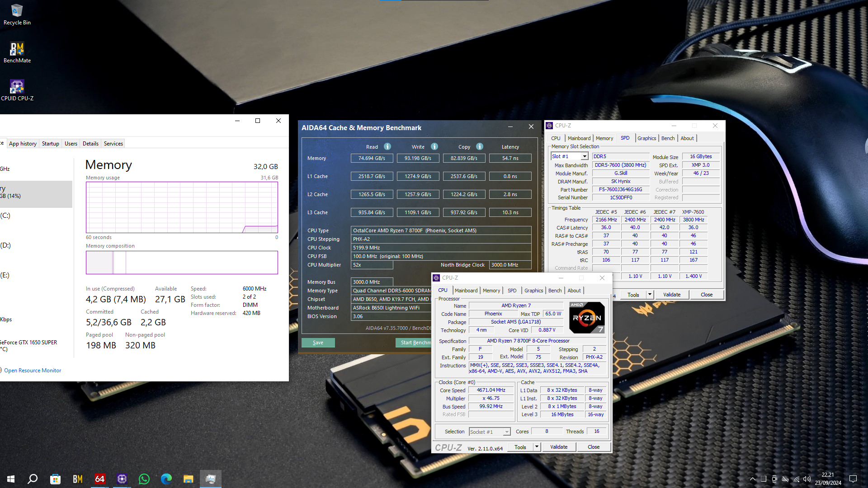868x488 pixels.
Task: Select the Bench tab in CPU-Z SPD window
Action: [x=668, y=138]
